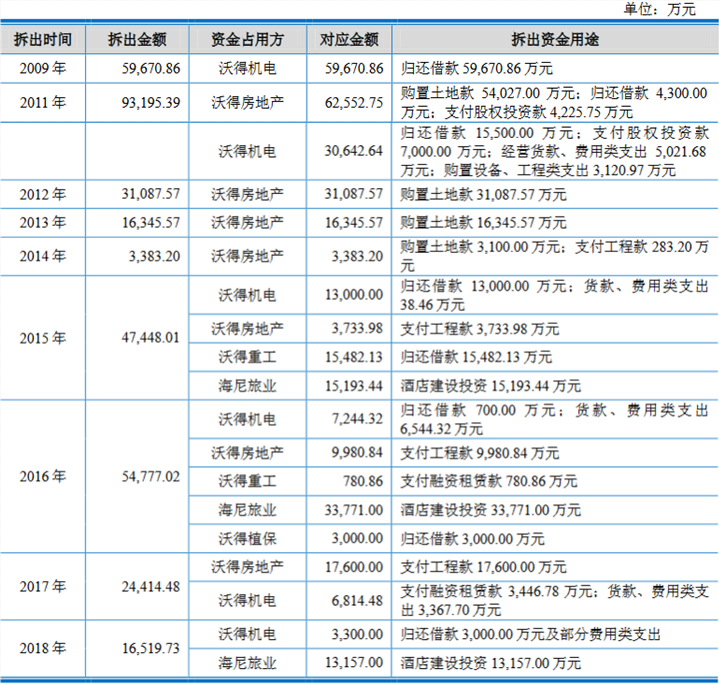Click the value 13,157.00 in 对应金额 column

pos(354,663)
